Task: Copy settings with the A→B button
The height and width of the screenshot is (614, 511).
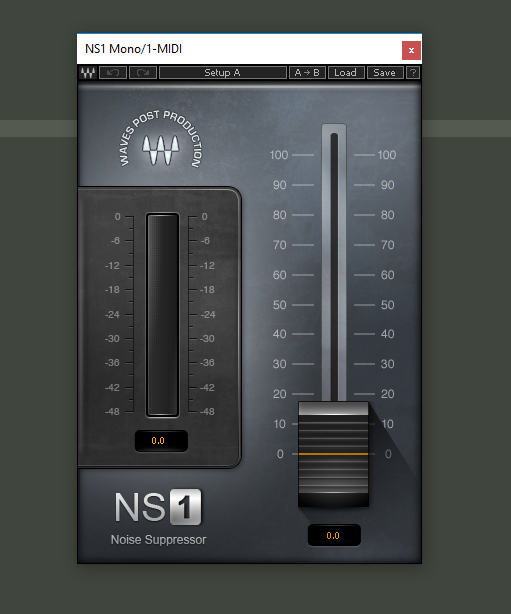Action: coord(307,73)
